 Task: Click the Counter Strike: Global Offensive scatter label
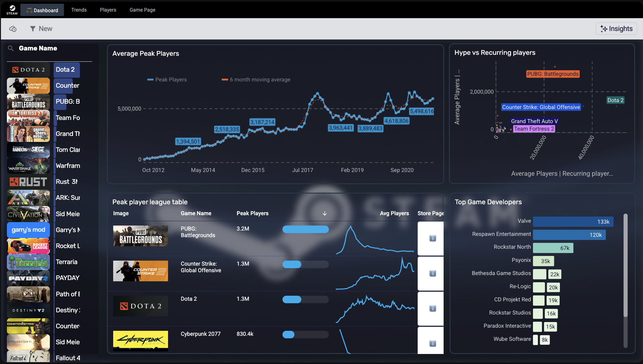point(541,107)
